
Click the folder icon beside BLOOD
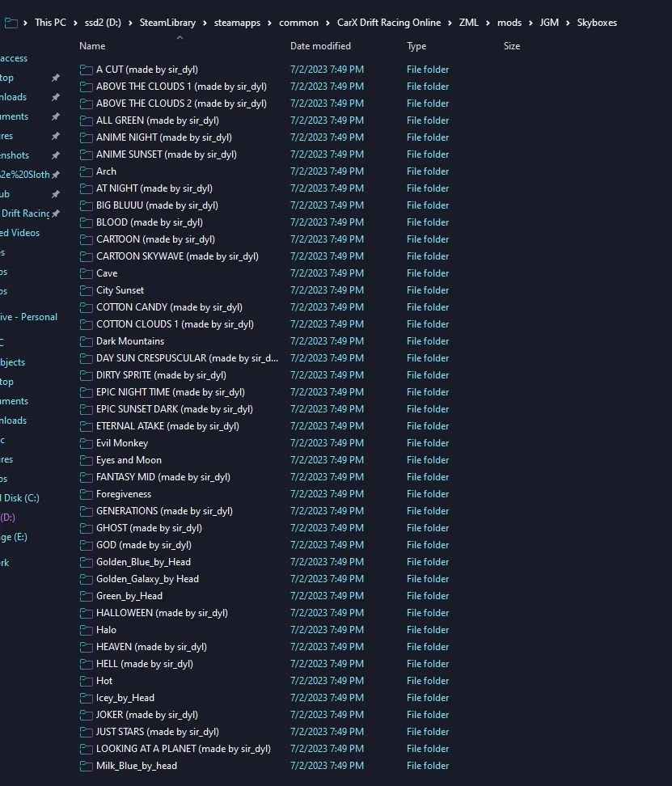[87, 222]
